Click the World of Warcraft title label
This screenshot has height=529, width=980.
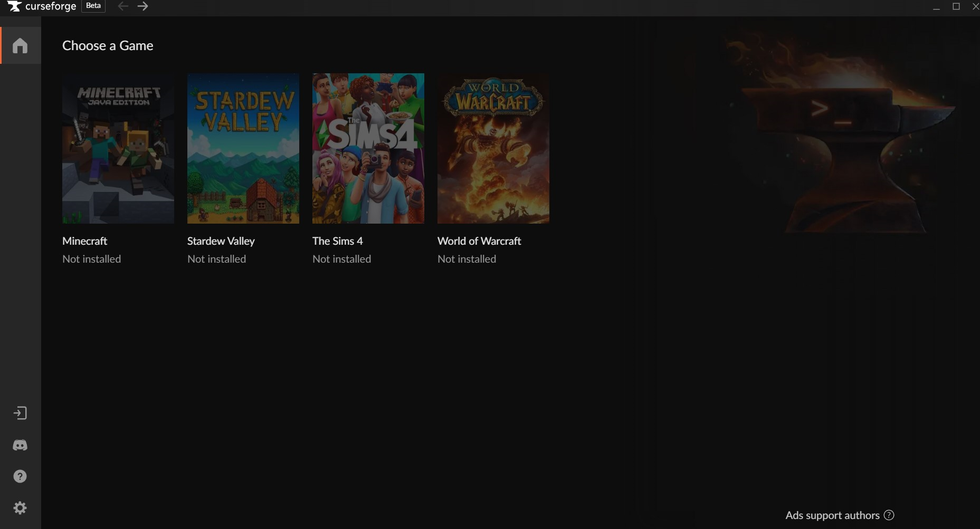point(479,241)
